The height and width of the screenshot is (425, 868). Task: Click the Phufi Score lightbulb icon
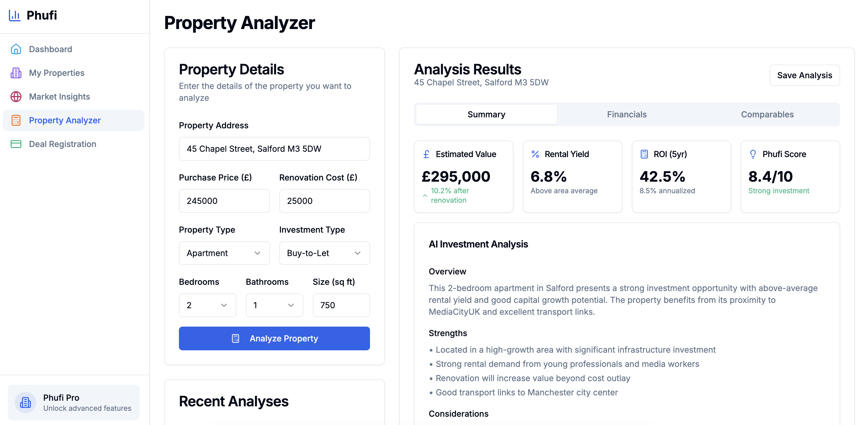coord(753,154)
